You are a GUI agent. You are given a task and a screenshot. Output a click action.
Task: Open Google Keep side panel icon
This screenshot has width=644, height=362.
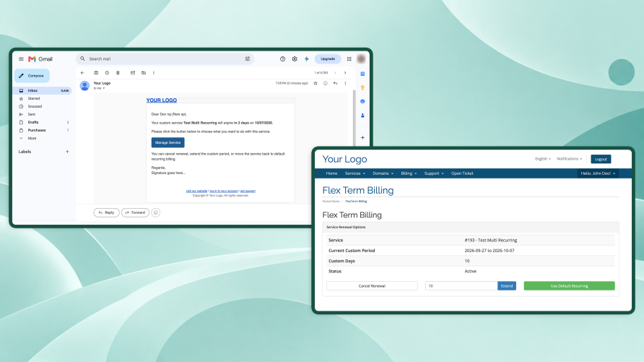(x=362, y=87)
